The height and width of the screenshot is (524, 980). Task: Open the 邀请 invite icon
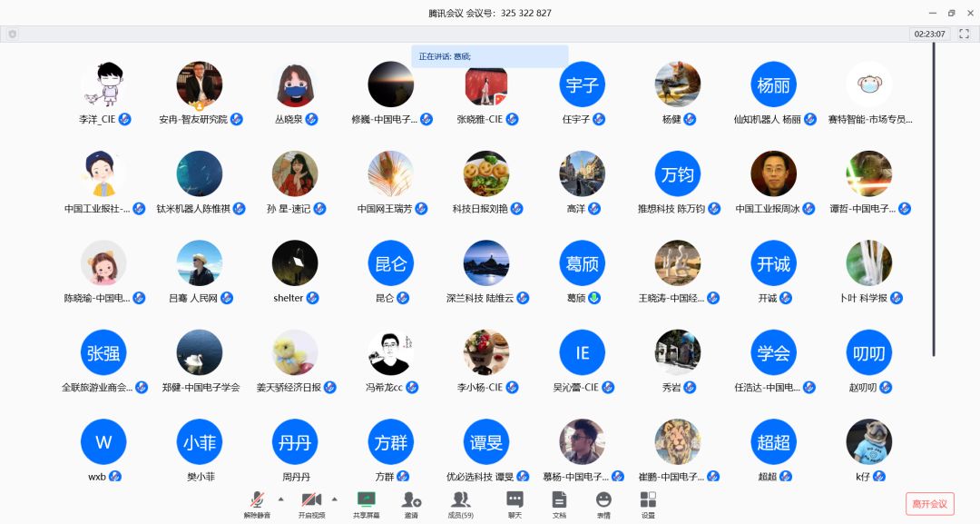coord(411,500)
